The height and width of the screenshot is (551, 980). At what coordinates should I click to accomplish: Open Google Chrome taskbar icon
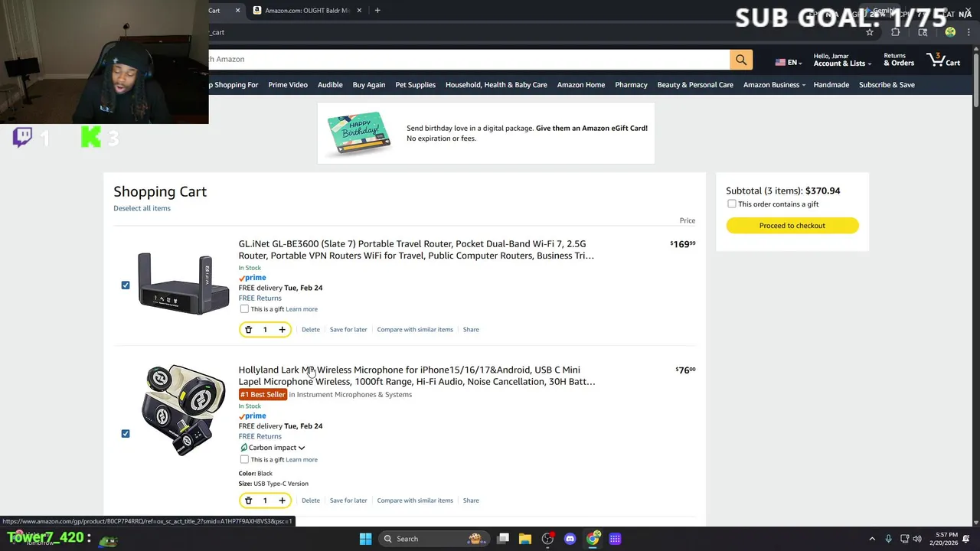click(x=593, y=539)
